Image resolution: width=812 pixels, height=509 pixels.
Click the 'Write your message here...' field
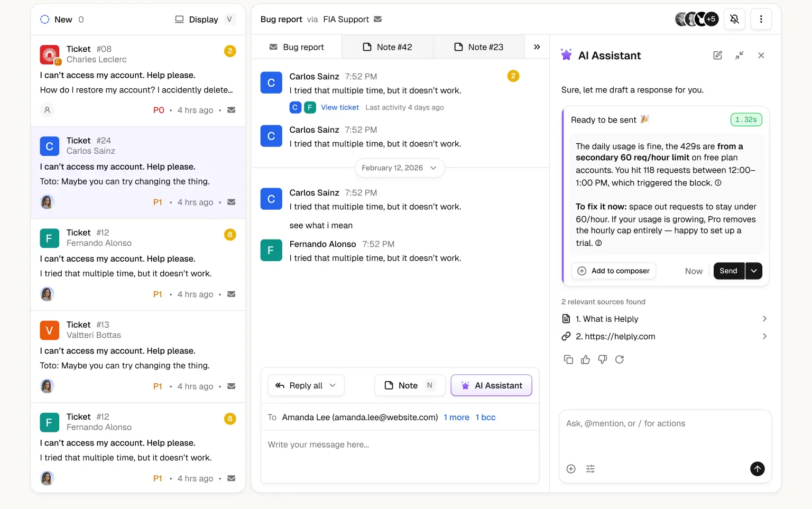[400, 456]
